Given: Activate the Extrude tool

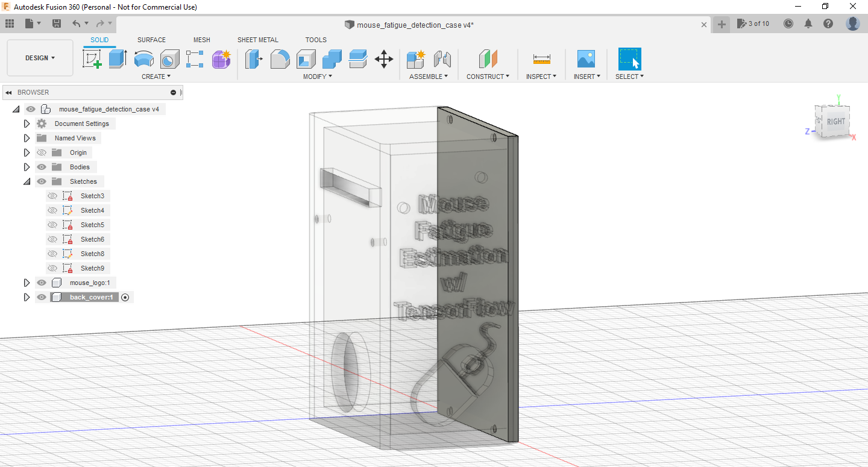Looking at the screenshot, I should [116, 59].
